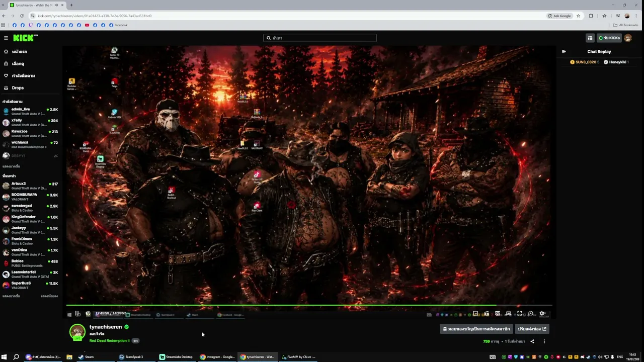Open the All Bookmarks folder
Screen dimensions: 644x362
[626, 25]
